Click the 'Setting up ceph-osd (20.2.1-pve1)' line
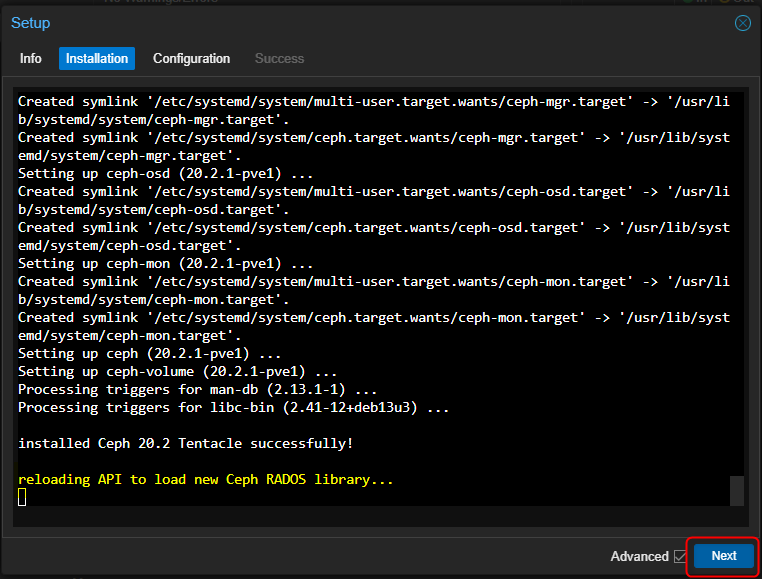This screenshot has height=579, width=762. coord(166,174)
